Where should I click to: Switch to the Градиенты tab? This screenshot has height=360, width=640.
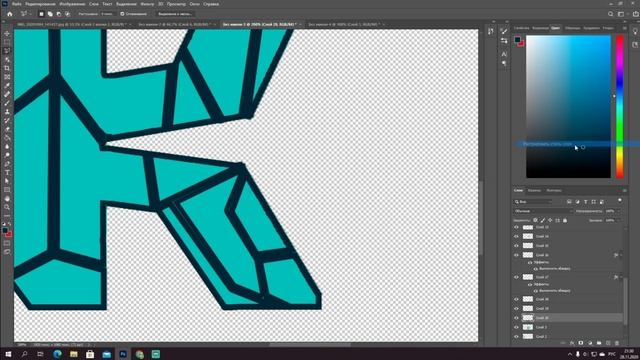coord(591,28)
